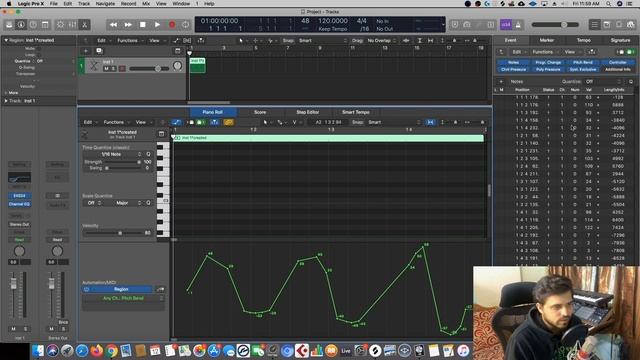Click the Play transport button

click(x=157, y=25)
